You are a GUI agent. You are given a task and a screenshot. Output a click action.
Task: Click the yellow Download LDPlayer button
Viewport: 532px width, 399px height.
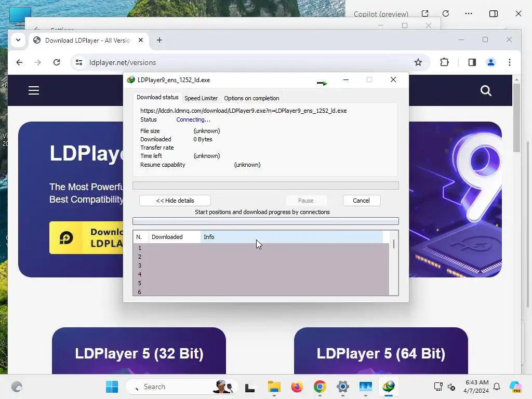87,237
